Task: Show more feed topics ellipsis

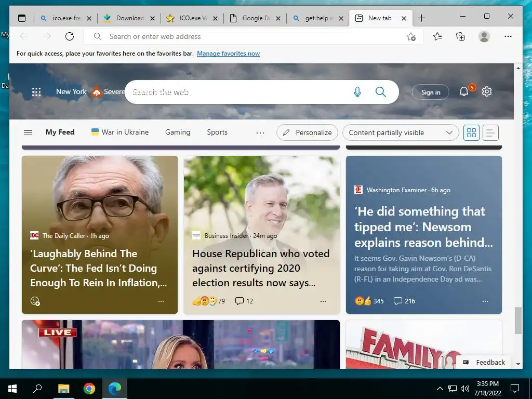Action: 260,132
